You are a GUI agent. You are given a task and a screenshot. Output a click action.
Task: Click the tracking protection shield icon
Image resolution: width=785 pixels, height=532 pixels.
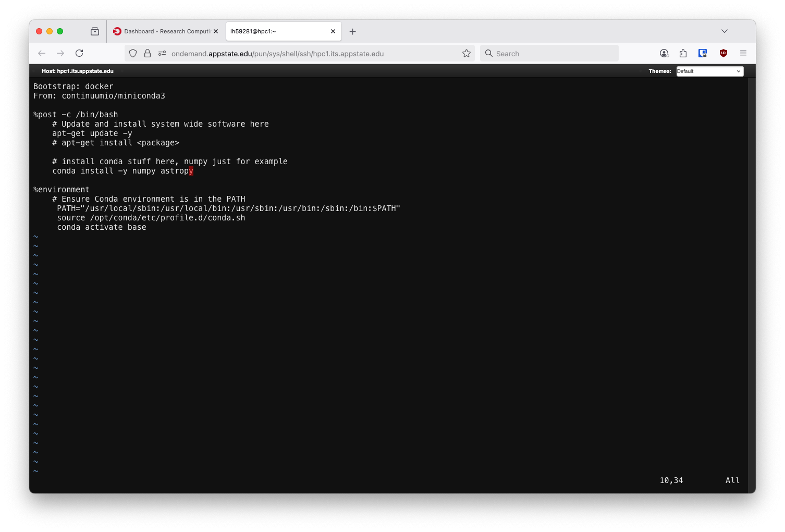click(x=133, y=53)
